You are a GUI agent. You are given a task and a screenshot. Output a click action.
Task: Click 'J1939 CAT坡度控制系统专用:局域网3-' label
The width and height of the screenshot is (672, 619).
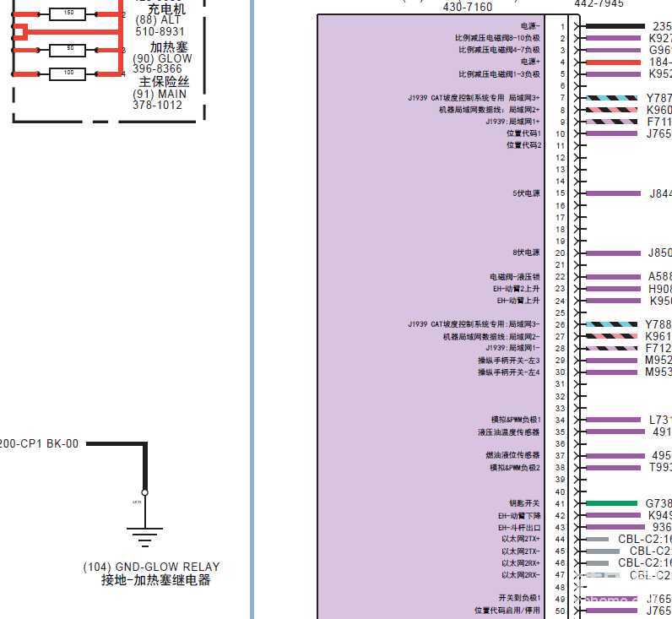474,324
